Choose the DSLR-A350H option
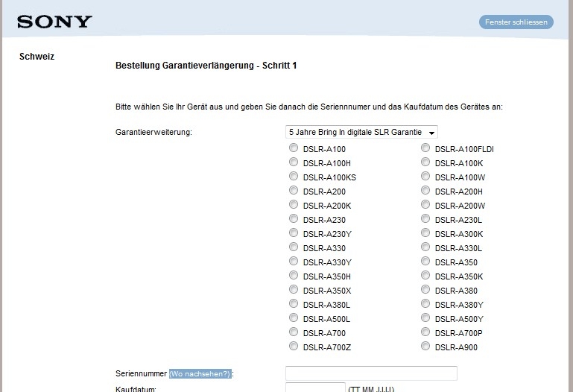The height and width of the screenshot is (392, 573). pos(294,276)
